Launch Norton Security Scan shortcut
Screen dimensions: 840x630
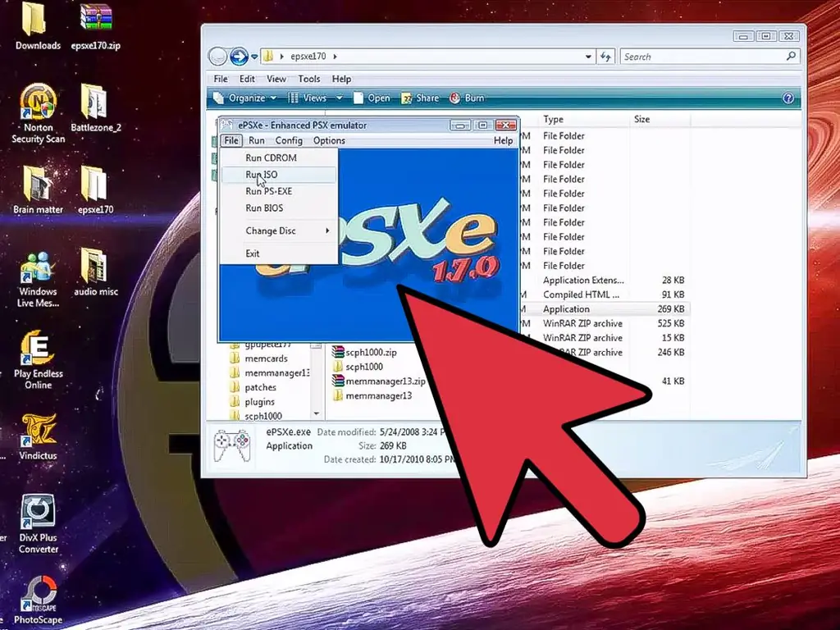38,113
